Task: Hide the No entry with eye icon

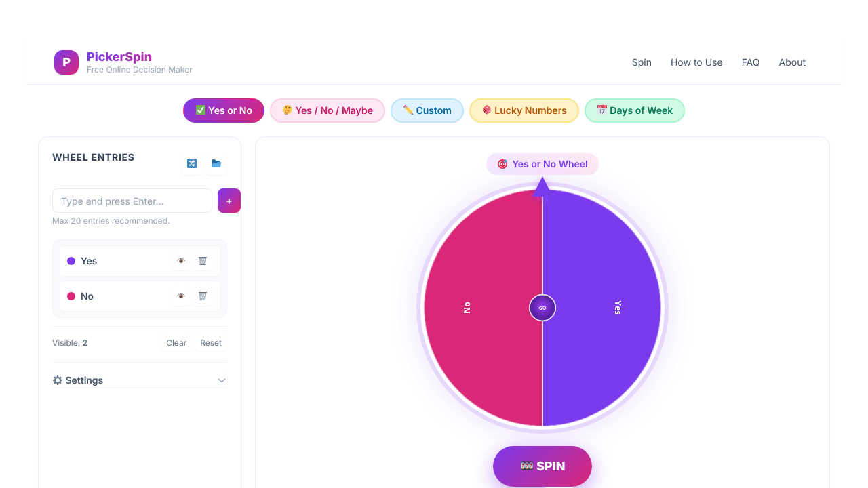Action: [181, 296]
